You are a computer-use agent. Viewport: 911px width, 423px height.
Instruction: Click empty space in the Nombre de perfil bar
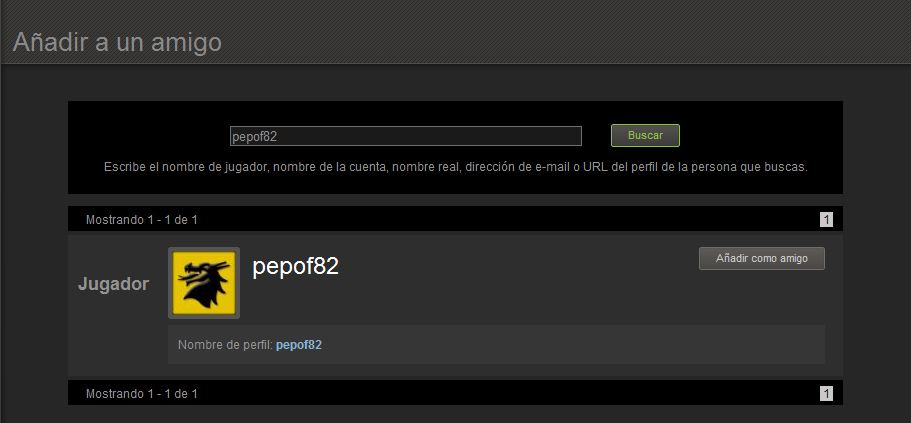pyautogui.click(x=572, y=345)
